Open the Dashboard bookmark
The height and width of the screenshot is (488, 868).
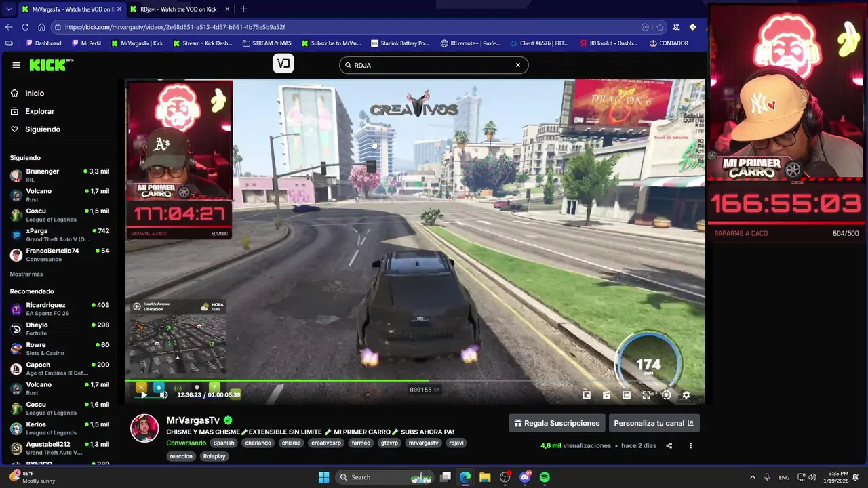[43, 43]
